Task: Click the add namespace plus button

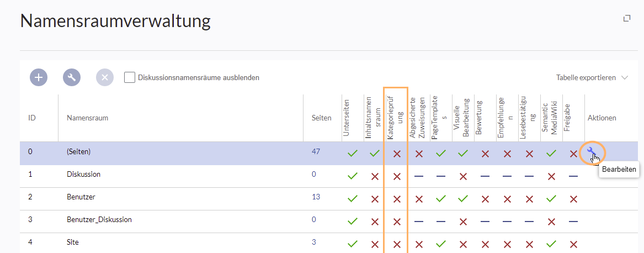Action: coord(39,78)
